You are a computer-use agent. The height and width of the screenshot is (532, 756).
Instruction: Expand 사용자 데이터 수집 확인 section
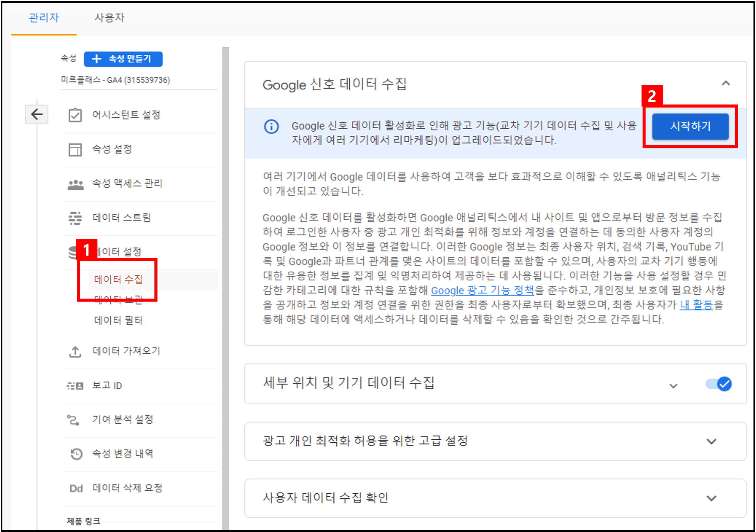[711, 498]
